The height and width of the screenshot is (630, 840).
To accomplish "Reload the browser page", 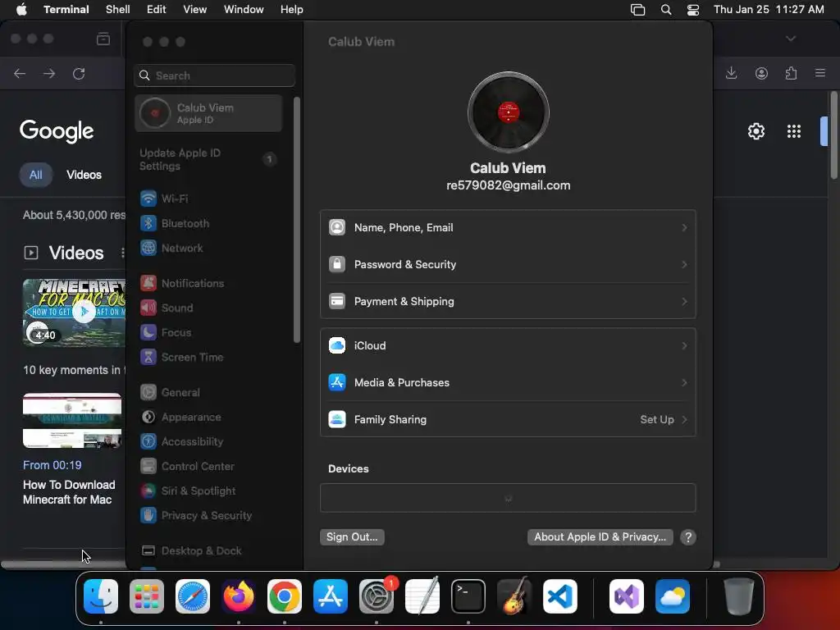I will point(79,73).
